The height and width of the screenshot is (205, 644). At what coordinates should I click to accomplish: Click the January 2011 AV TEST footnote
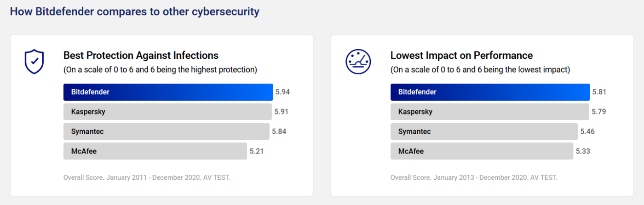[147, 177]
